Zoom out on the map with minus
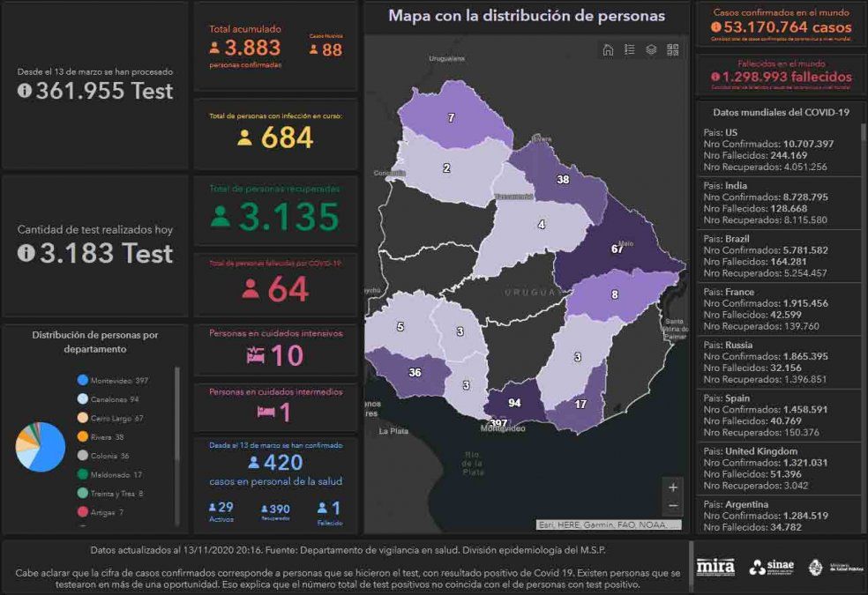The height and width of the screenshot is (595, 868). [673, 506]
